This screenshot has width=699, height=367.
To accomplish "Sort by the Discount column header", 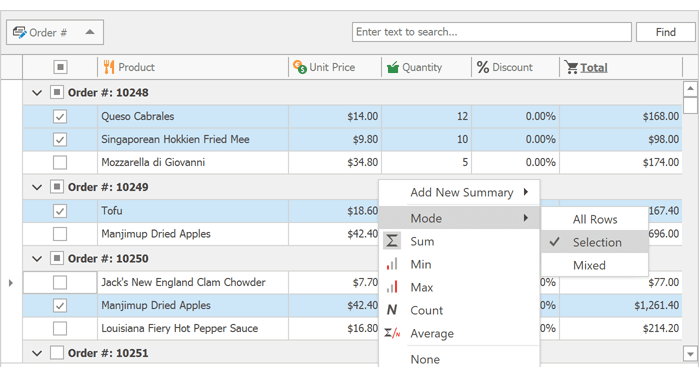I will [515, 67].
